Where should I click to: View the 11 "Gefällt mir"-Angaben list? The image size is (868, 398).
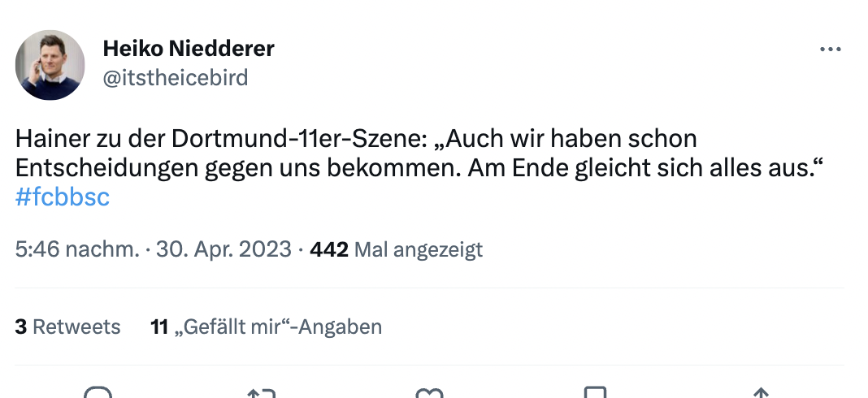(267, 327)
